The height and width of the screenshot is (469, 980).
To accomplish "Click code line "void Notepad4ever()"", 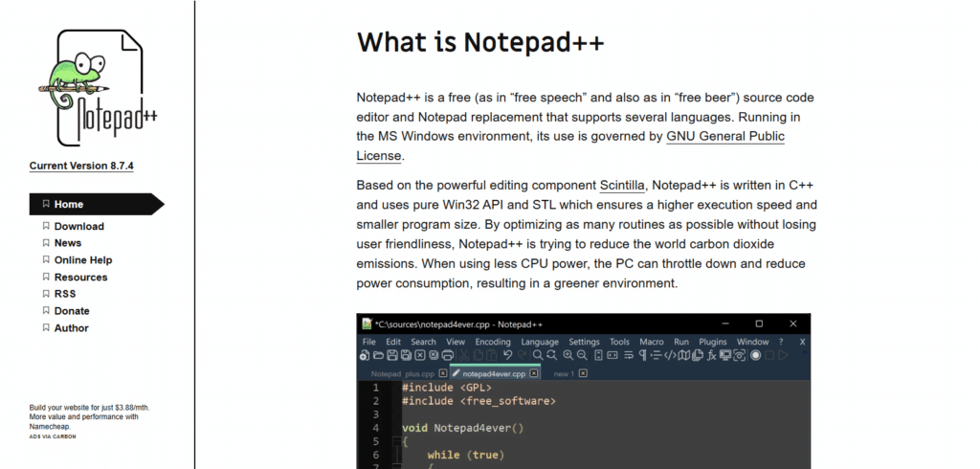I will 462,428.
